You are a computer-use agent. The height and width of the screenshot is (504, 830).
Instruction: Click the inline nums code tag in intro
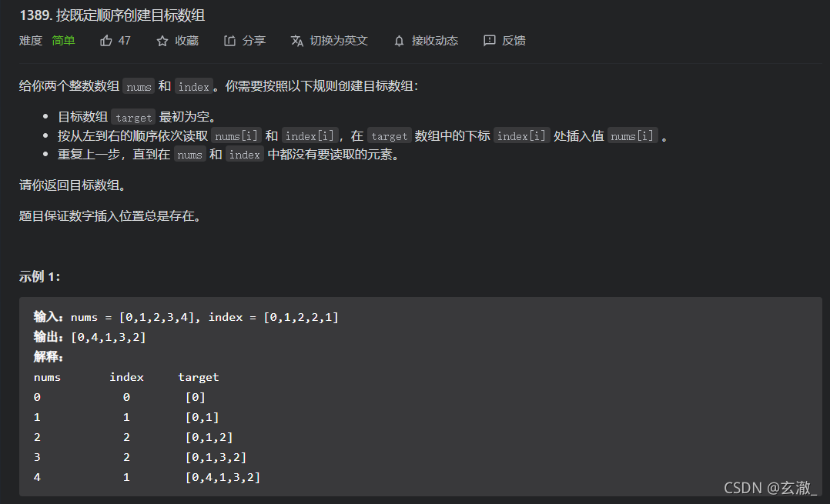pyautogui.click(x=139, y=87)
